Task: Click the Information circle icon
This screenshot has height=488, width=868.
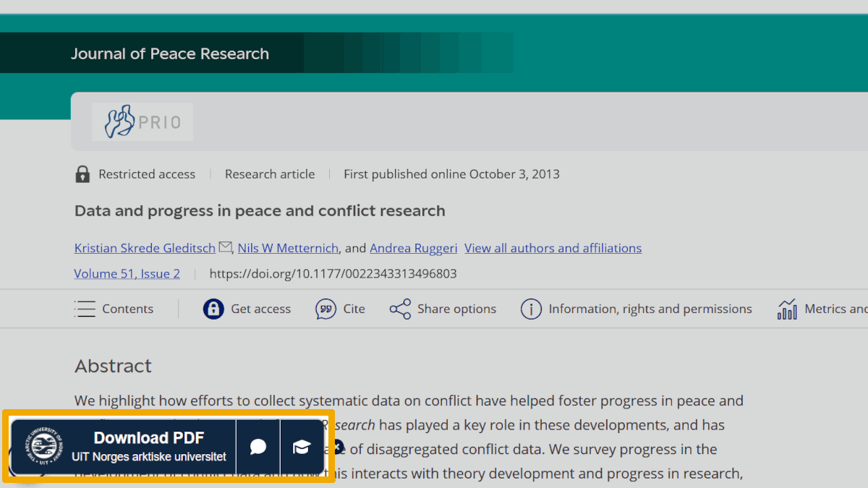Action: tap(531, 309)
